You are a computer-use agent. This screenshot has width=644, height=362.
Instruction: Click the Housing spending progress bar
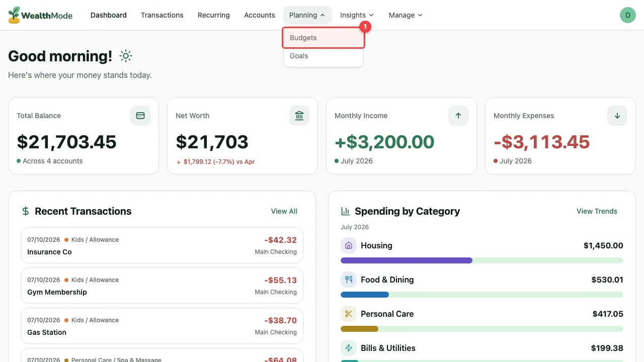coord(482,260)
